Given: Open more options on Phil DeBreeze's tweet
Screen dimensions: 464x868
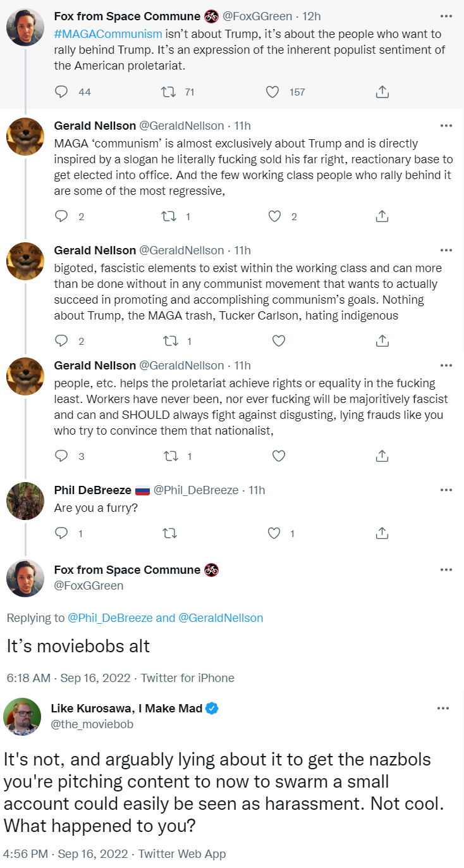Looking at the screenshot, I should [446, 490].
